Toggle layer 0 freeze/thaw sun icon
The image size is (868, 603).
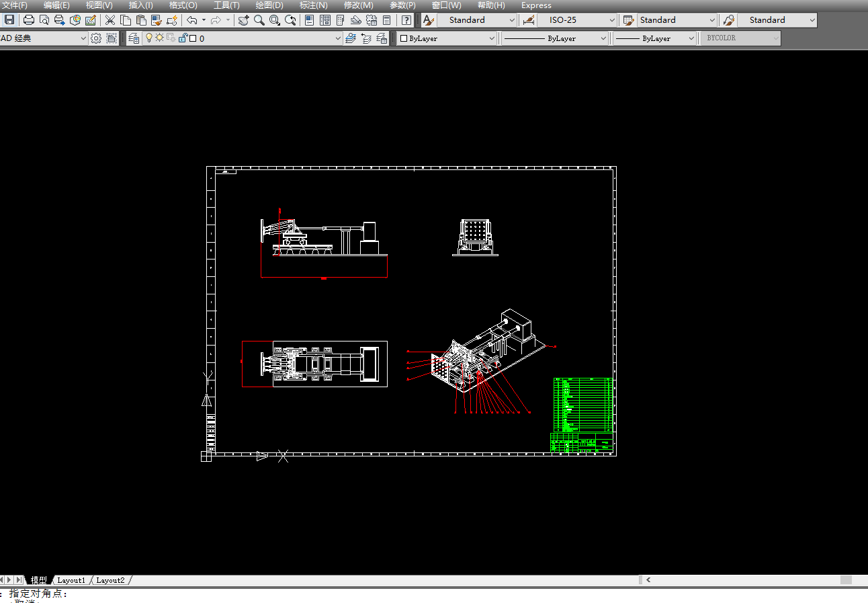[x=160, y=38]
